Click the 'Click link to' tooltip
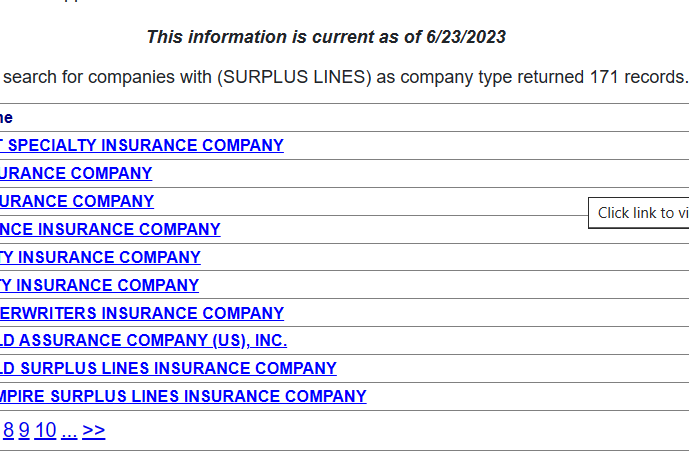Image resolution: width=689 pixels, height=453 pixels. [640, 212]
